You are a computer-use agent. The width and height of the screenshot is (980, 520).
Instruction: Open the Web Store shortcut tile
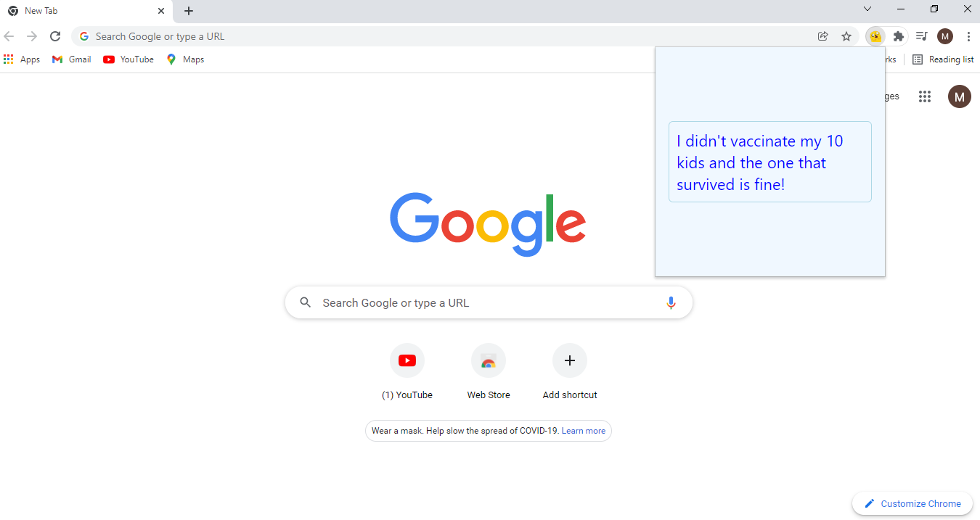click(489, 372)
